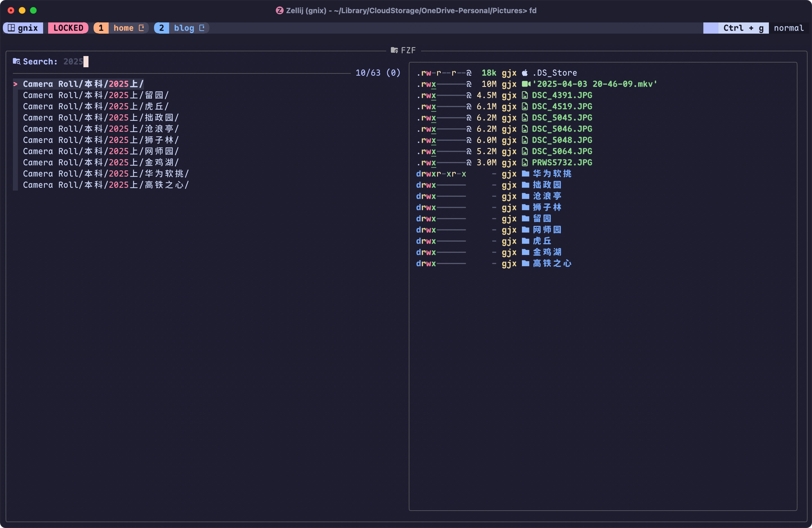Click the .DS_Store file name
Image resolution: width=812 pixels, height=528 pixels.
[554, 73]
